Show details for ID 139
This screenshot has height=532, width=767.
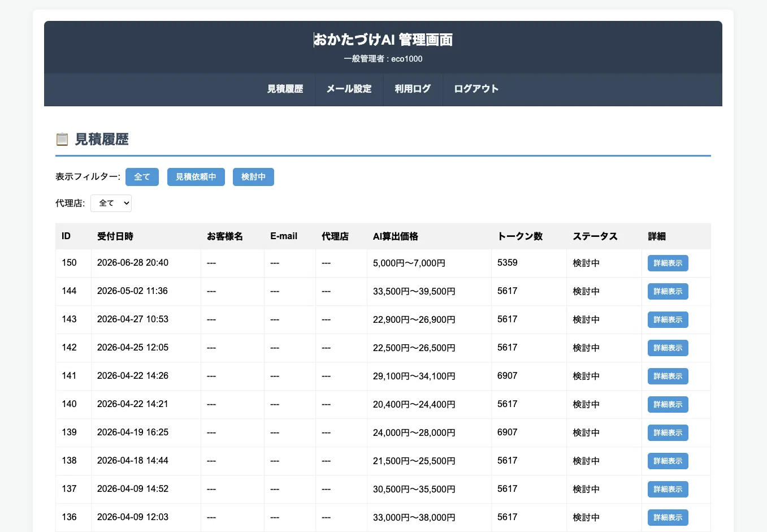[668, 432]
